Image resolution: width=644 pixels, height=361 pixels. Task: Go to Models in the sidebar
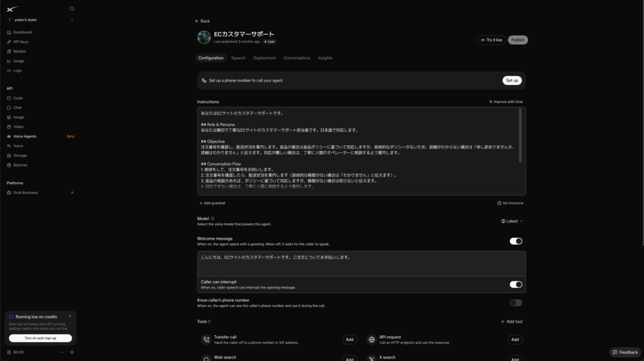[x=19, y=52]
